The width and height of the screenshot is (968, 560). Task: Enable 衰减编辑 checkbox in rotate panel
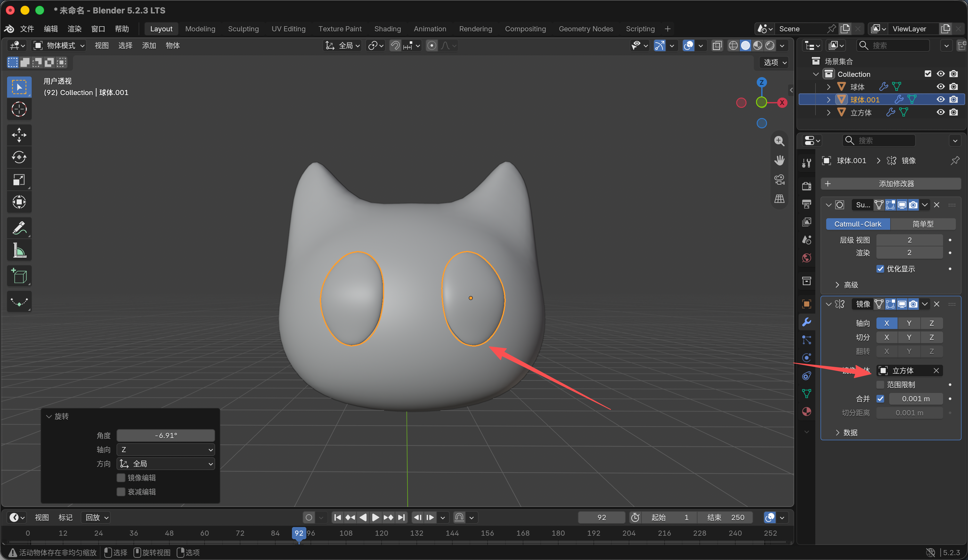(121, 492)
